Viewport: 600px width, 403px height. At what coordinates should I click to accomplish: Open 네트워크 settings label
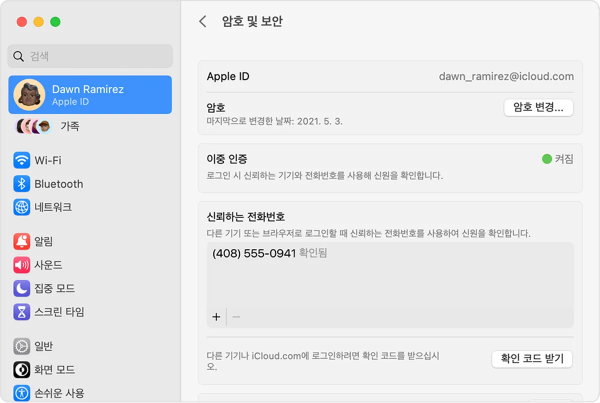click(53, 207)
